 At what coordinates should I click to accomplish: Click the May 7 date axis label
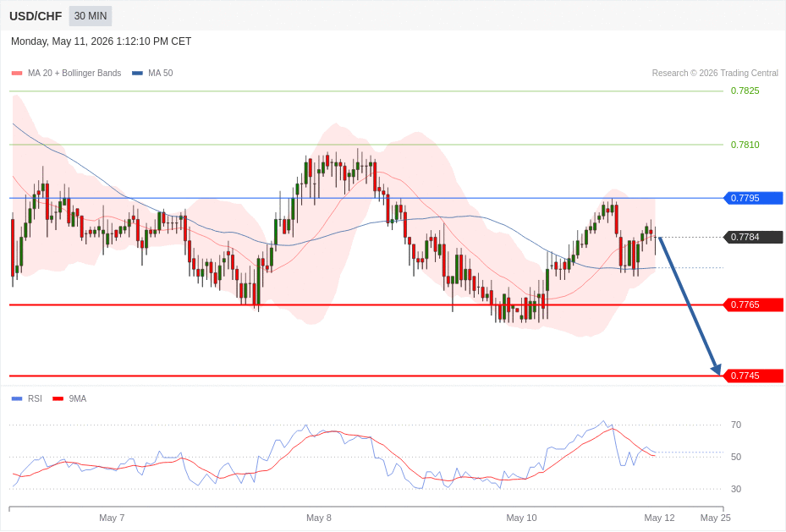tap(112, 518)
